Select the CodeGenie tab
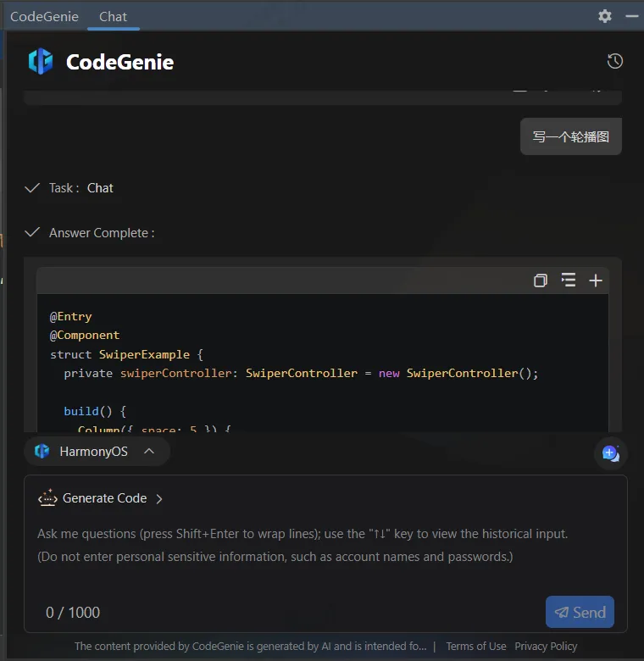 click(x=44, y=16)
